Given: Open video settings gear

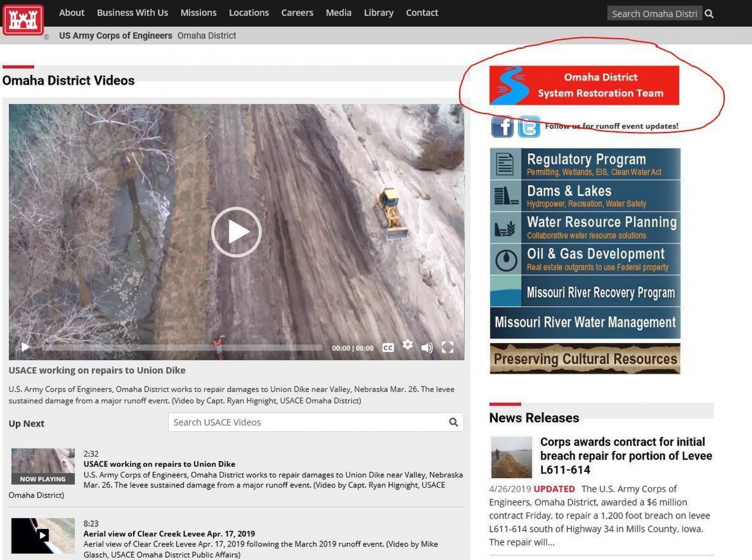Looking at the screenshot, I should point(407,345).
